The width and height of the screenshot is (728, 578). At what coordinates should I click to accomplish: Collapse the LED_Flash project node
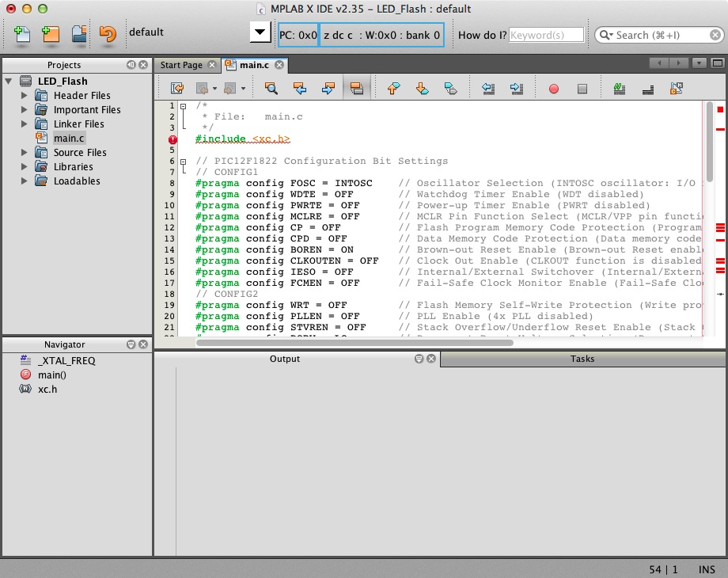coord(9,81)
